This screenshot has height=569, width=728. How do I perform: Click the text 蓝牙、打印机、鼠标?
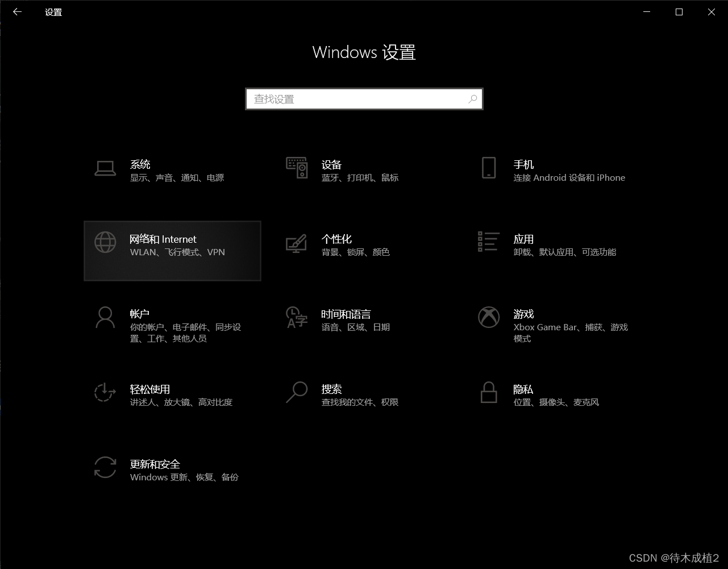click(x=360, y=178)
